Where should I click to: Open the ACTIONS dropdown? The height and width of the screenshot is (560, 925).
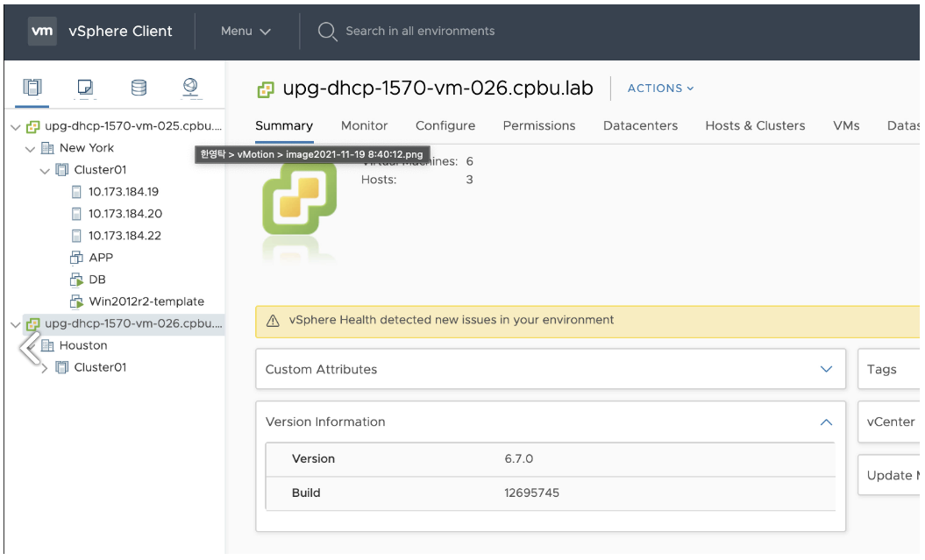click(661, 88)
